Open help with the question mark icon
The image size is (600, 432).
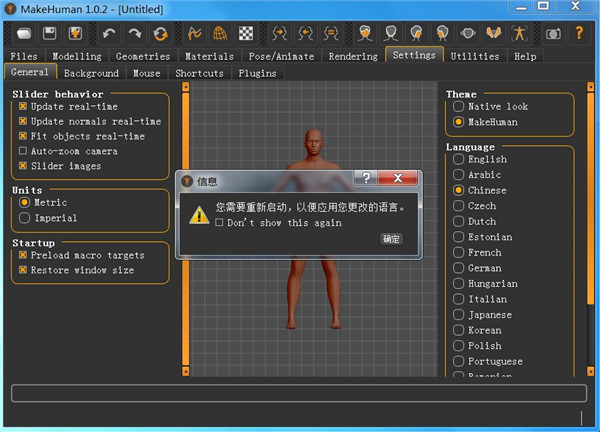point(579,33)
